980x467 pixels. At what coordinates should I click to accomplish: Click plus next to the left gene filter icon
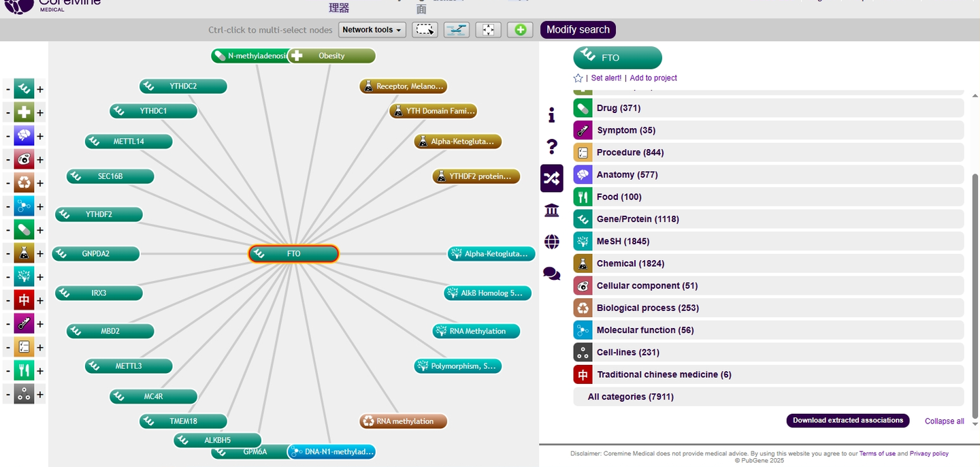tap(40, 89)
